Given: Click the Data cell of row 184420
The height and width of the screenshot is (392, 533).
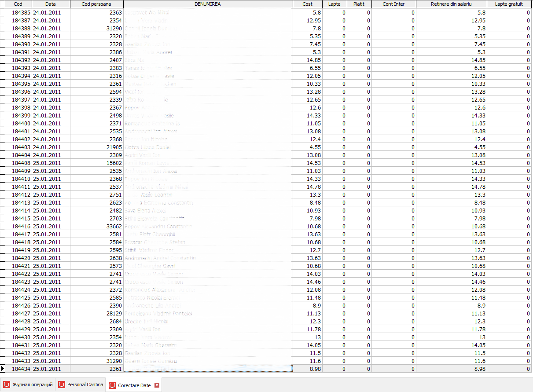Looking at the screenshot, I should click(x=51, y=258).
